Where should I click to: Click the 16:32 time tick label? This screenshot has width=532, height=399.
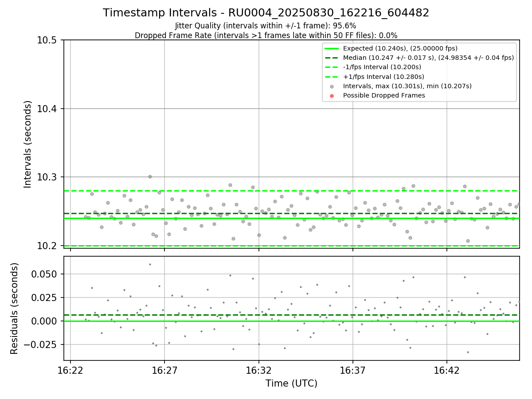[258, 371]
